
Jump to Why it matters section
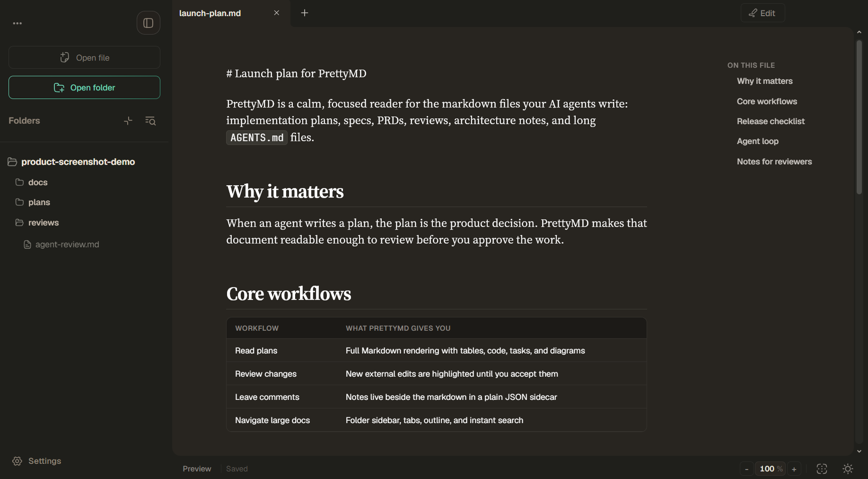pos(764,81)
